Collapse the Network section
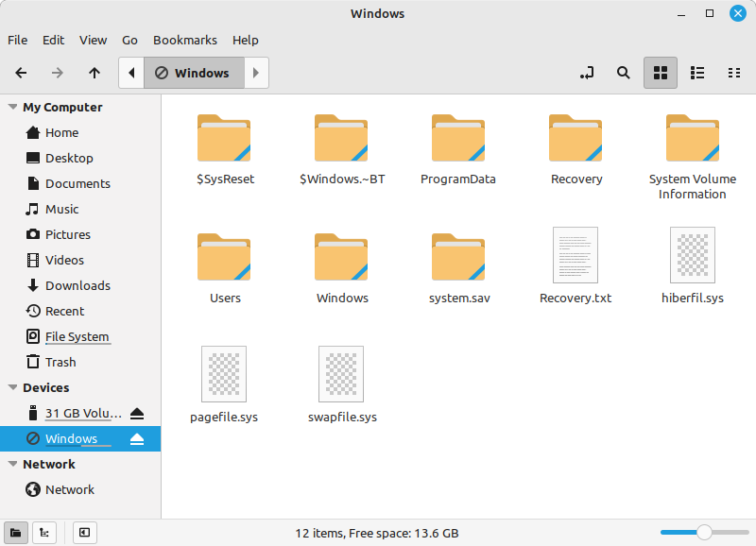This screenshot has width=756, height=546. pyautogui.click(x=13, y=464)
